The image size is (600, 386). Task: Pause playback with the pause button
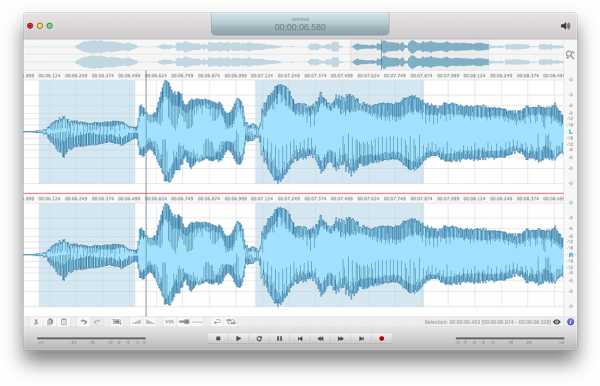(279, 339)
